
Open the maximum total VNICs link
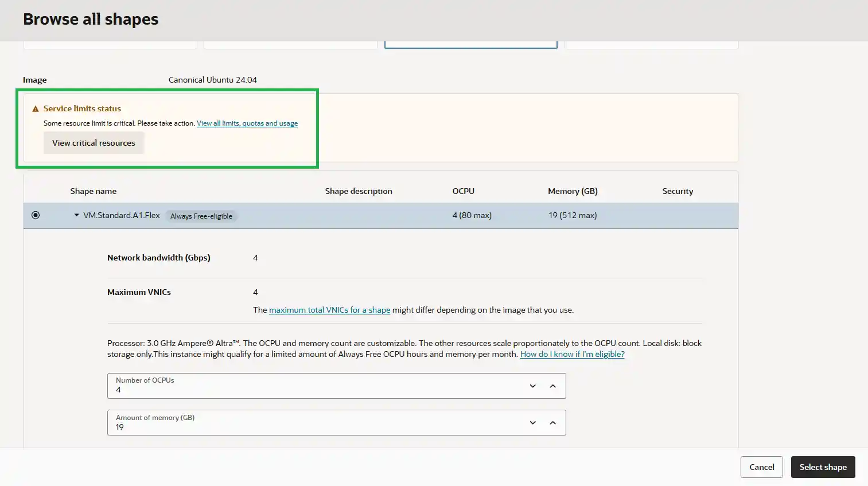(329, 310)
